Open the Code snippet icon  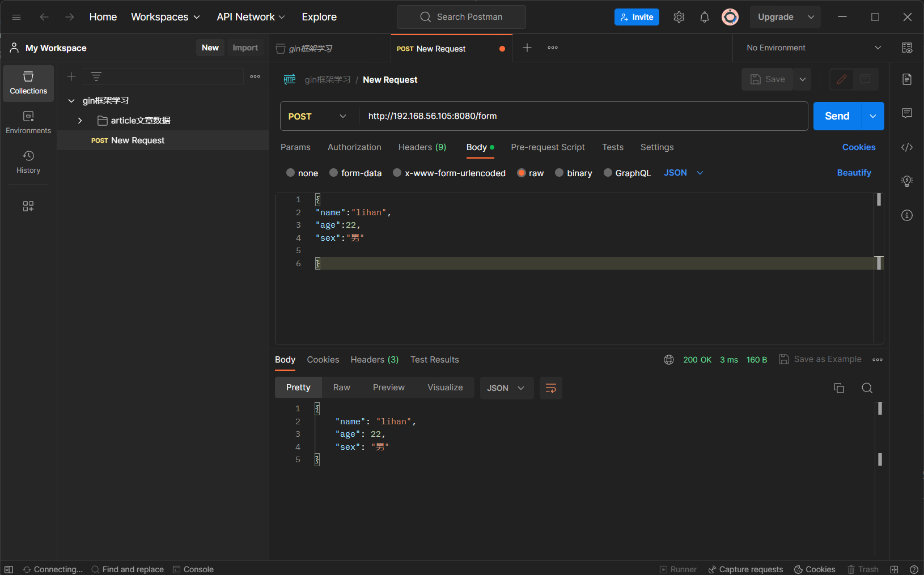(x=907, y=147)
